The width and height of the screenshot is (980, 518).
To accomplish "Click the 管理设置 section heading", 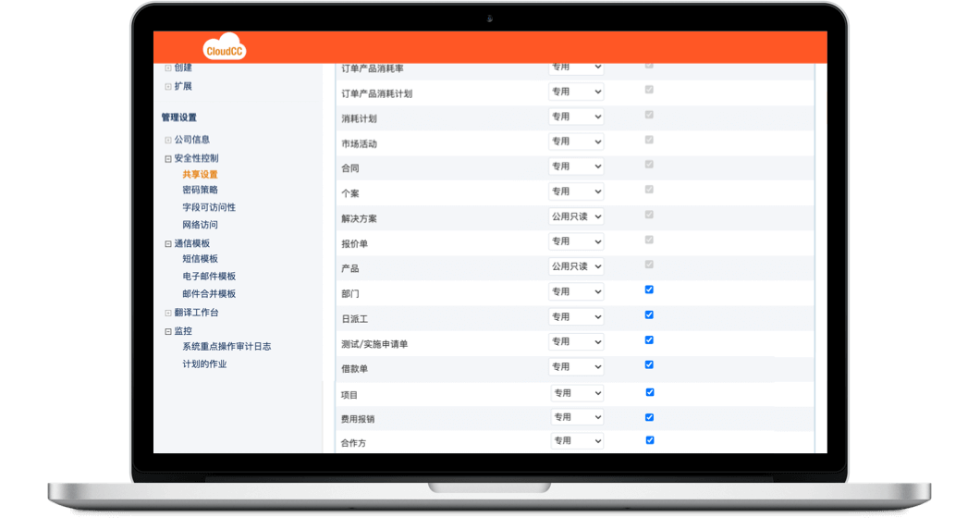I will coord(178,117).
